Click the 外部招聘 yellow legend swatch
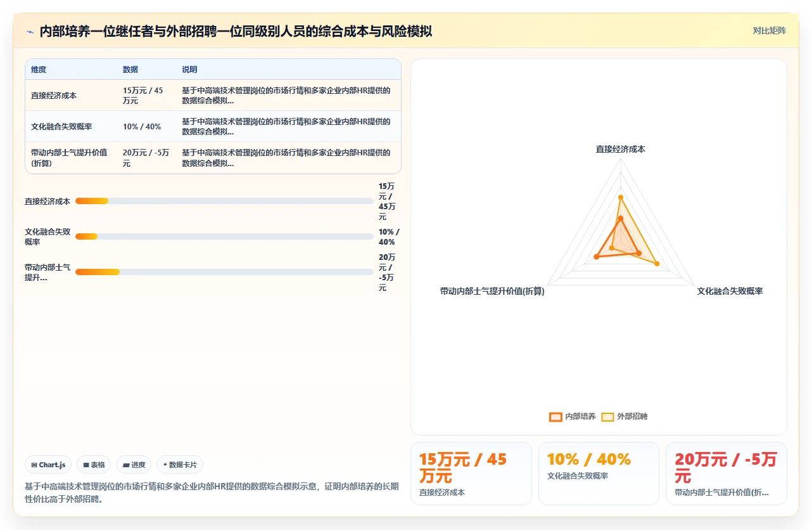The image size is (812, 530). pos(607,417)
